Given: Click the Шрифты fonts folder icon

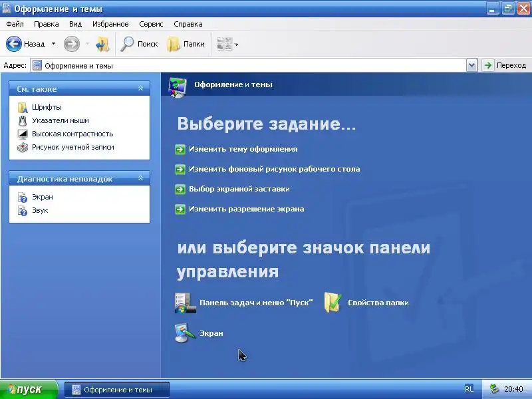Looking at the screenshot, I should pyautogui.click(x=23, y=108).
